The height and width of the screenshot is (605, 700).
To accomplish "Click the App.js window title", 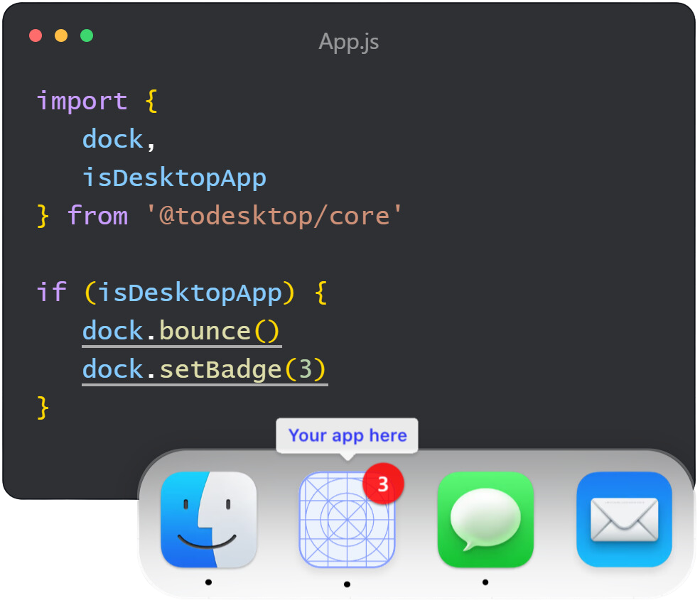I will 348,41.
